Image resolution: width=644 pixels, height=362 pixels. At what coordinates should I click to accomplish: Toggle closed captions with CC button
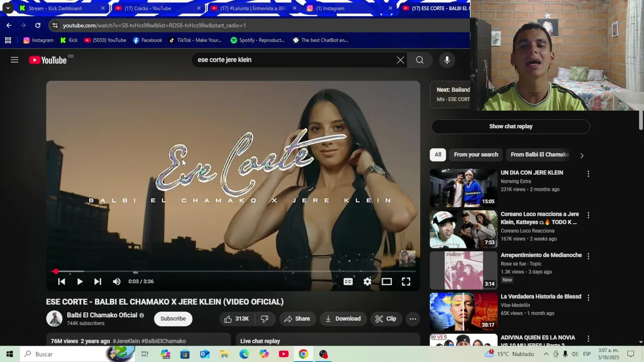click(348, 282)
